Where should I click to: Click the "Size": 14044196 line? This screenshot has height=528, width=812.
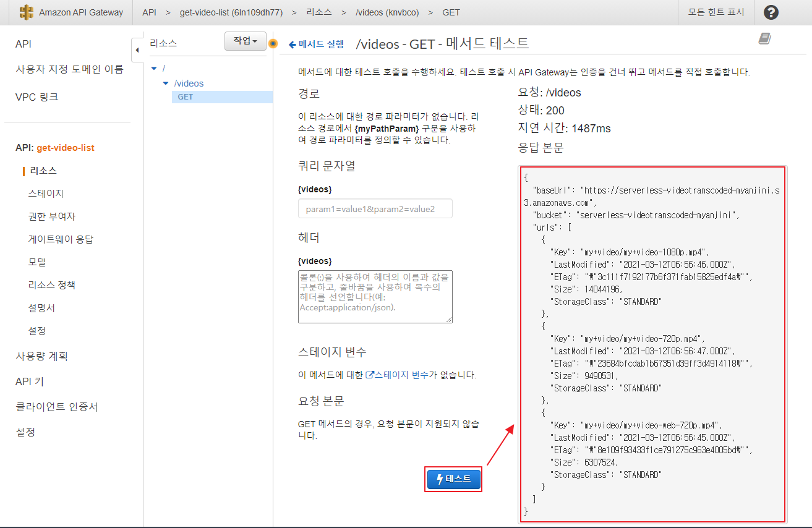tap(586, 289)
